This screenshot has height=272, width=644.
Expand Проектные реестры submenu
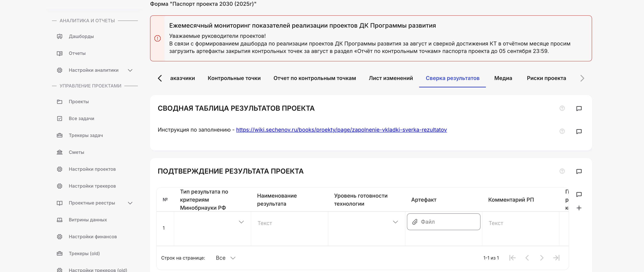[130, 203]
